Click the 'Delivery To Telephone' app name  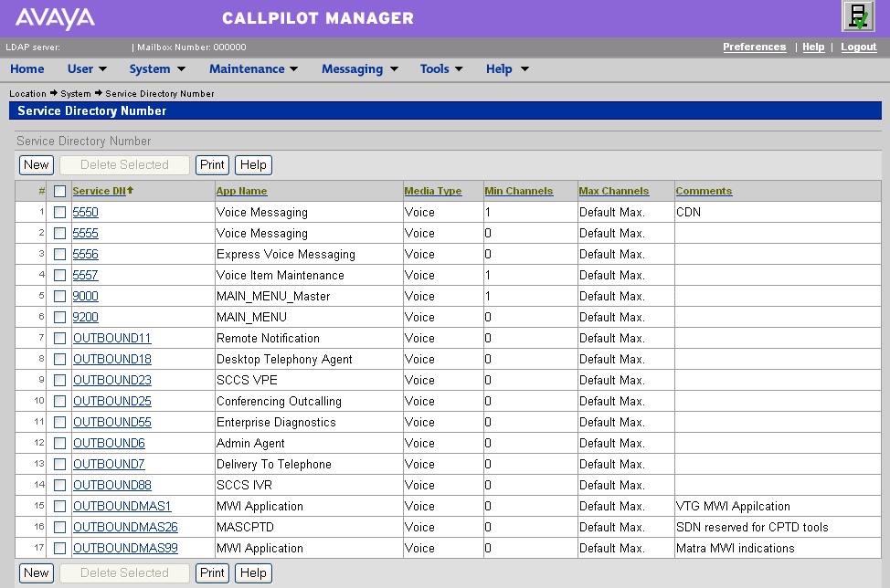(x=274, y=465)
